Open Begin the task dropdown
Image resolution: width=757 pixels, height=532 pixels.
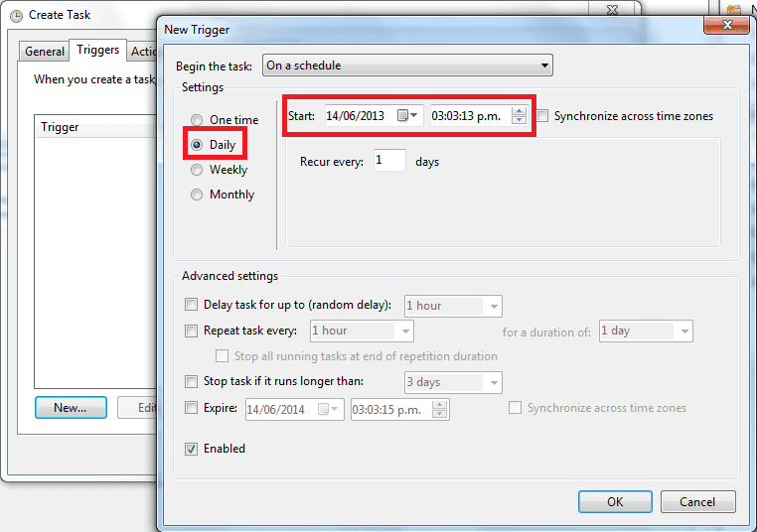(407, 66)
